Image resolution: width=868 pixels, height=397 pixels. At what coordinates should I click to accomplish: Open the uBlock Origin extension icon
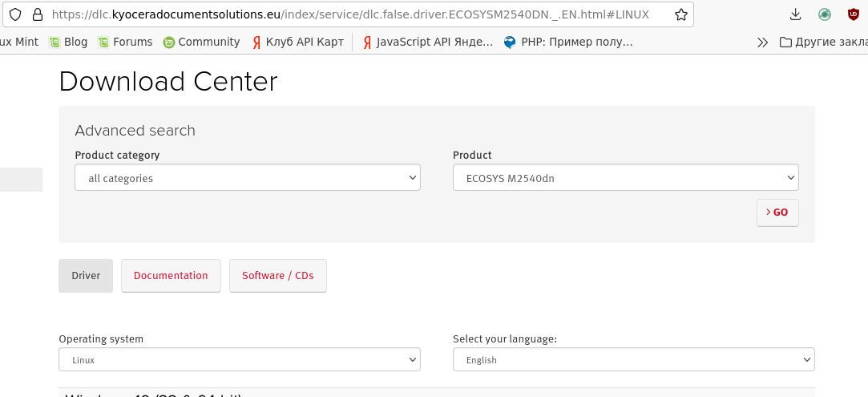(x=854, y=14)
